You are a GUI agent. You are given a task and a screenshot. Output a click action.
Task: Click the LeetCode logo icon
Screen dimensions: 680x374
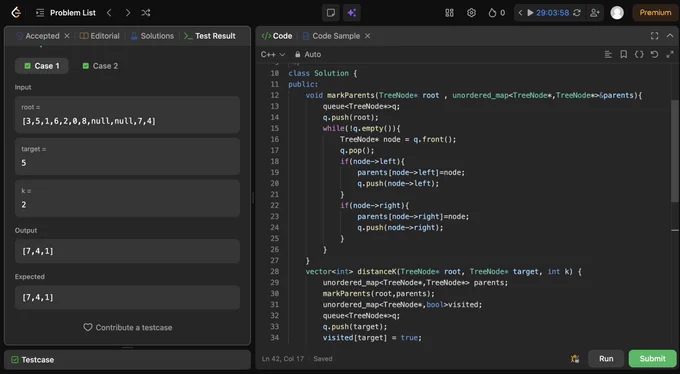point(16,13)
